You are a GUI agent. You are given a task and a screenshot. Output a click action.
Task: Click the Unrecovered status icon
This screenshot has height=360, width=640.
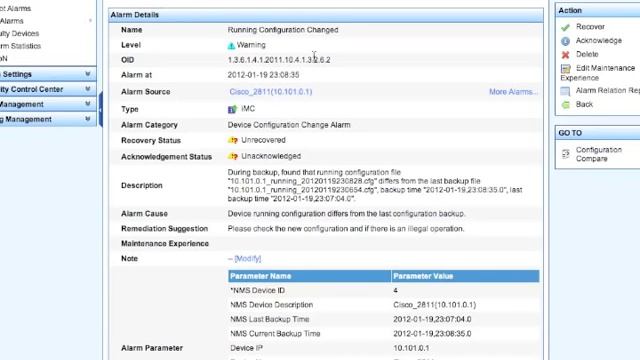click(x=233, y=140)
